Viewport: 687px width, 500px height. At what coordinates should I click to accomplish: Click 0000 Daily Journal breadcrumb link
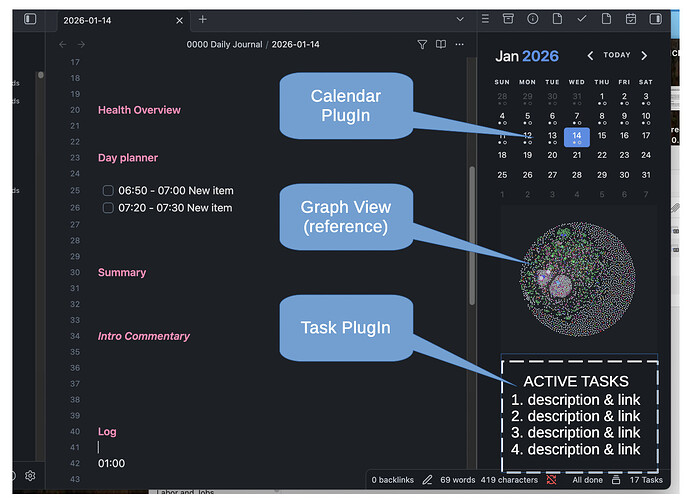225,44
